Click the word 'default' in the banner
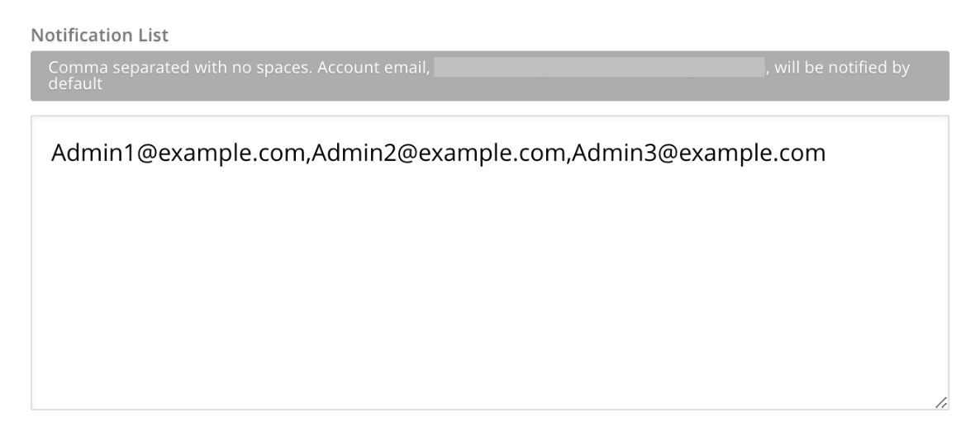980x436 pixels. (75, 83)
